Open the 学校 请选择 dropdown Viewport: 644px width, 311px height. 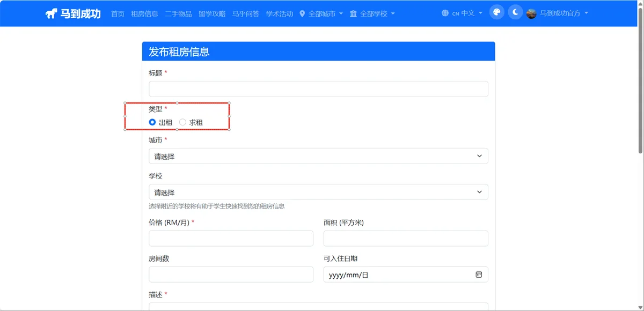(318, 192)
